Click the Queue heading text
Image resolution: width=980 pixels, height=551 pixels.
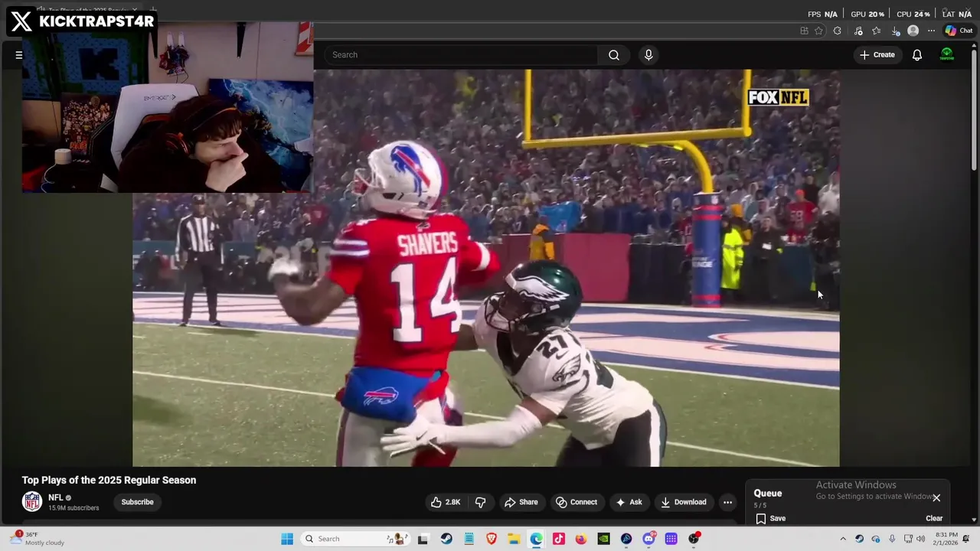pyautogui.click(x=767, y=493)
